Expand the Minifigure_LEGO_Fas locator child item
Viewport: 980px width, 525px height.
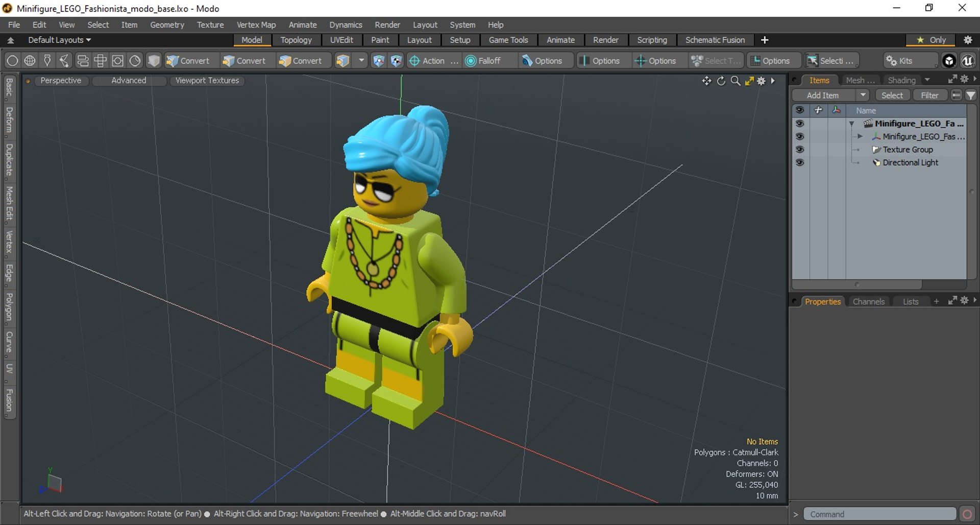(x=860, y=136)
